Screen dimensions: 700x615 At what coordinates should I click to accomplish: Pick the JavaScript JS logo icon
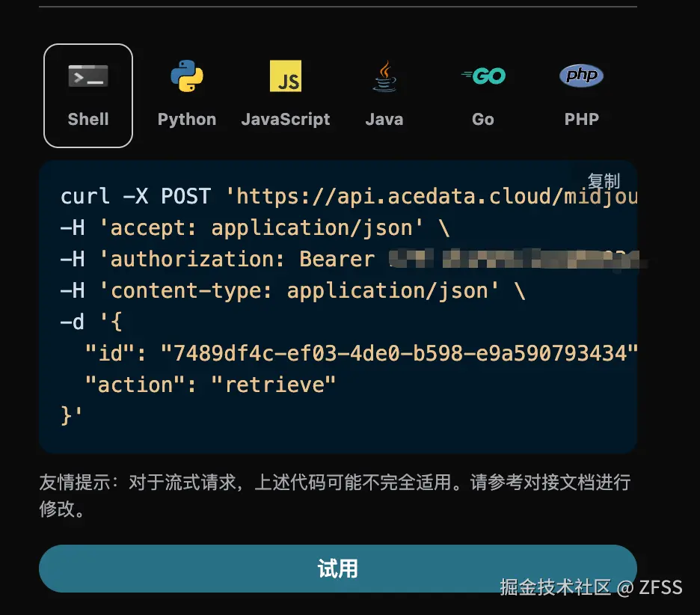click(286, 76)
